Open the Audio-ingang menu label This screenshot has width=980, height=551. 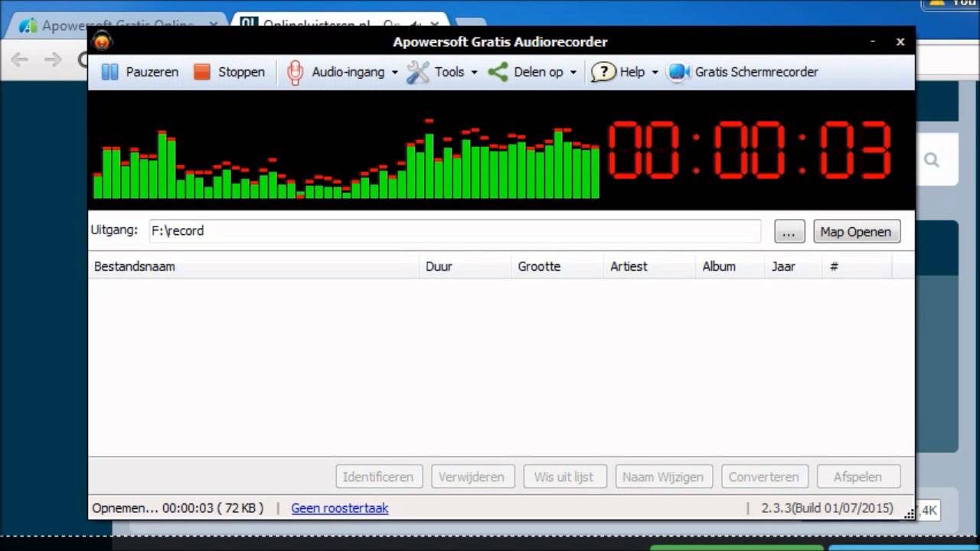click(x=348, y=72)
